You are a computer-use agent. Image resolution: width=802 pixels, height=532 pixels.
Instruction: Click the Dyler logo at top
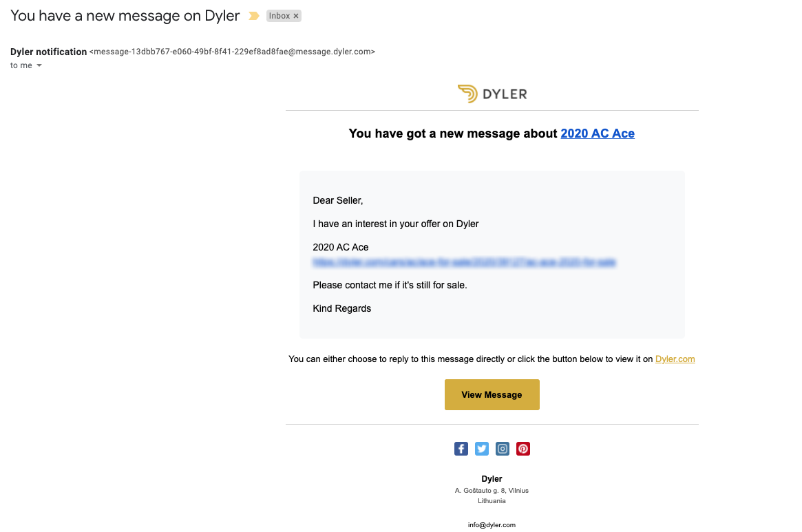492,94
